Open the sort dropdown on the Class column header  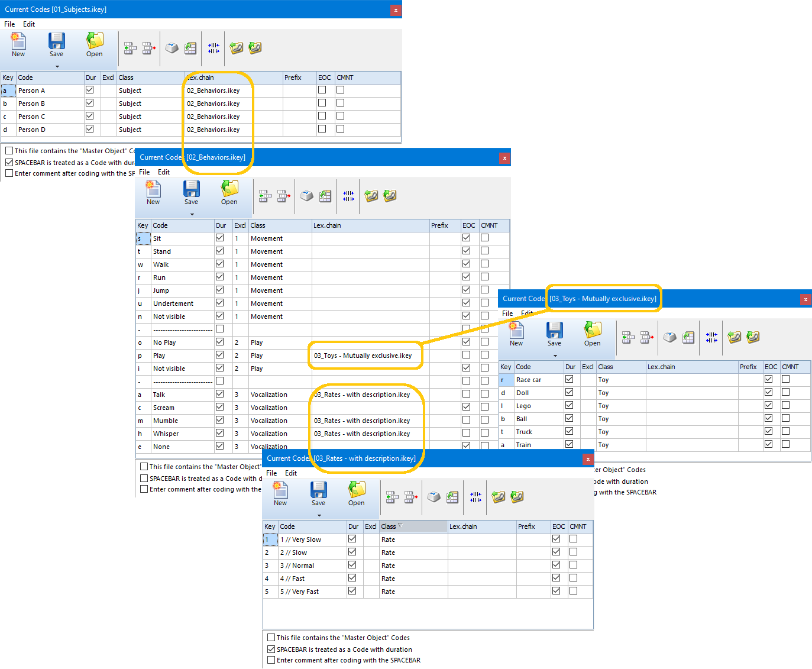pyautogui.click(x=401, y=526)
